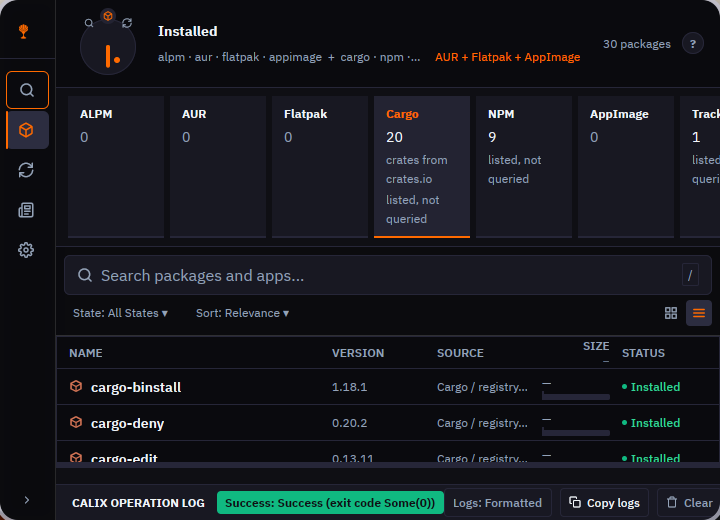This screenshot has width=720, height=520.
Task: Sort by the SOURCE column header
Action: tap(460, 353)
